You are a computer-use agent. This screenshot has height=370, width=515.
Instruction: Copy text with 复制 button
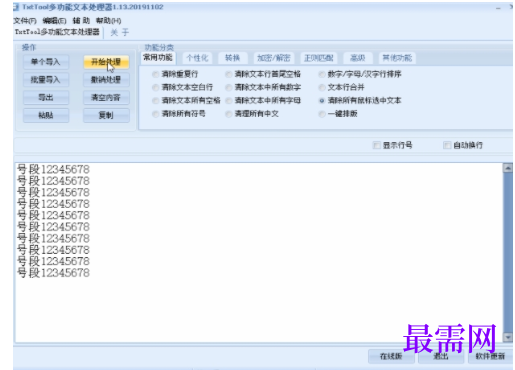click(x=106, y=115)
